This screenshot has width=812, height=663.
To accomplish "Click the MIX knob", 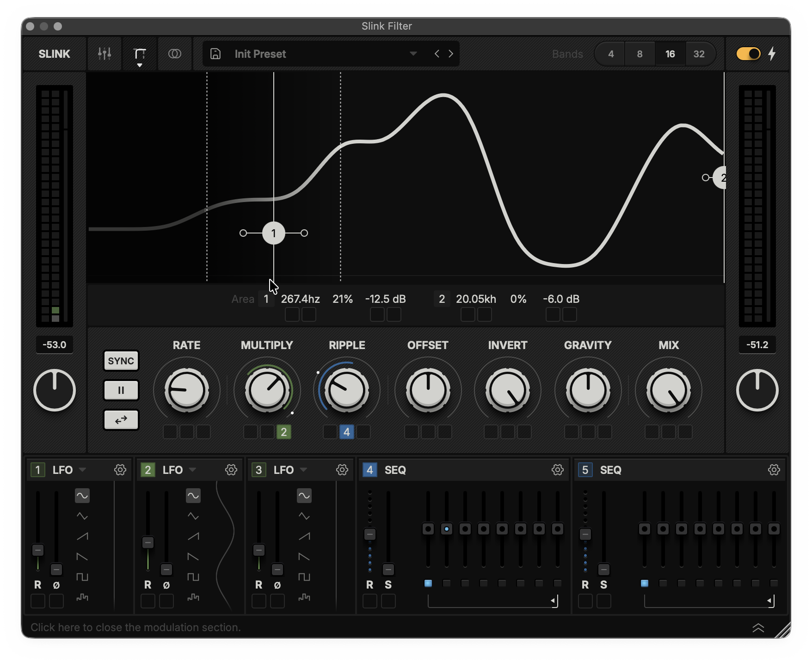I will (x=669, y=390).
